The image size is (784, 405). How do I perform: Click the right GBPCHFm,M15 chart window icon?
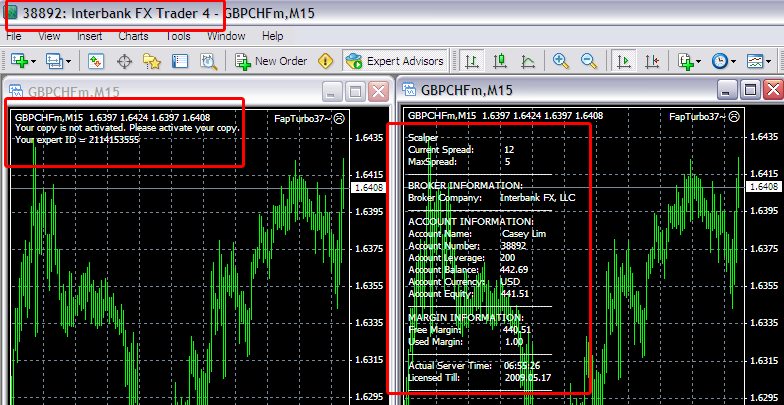coord(410,90)
